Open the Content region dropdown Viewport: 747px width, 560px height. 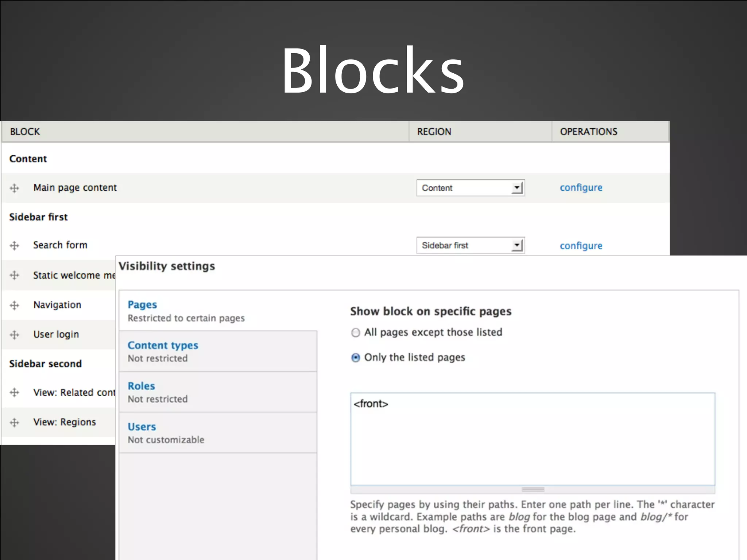(x=471, y=188)
